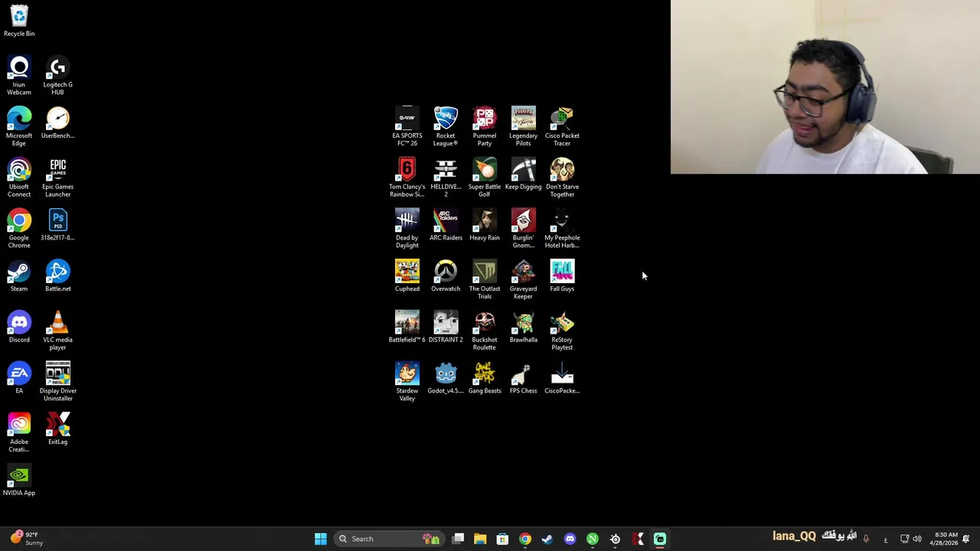Select the Cuphead game icon

pyautogui.click(x=407, y=276)
